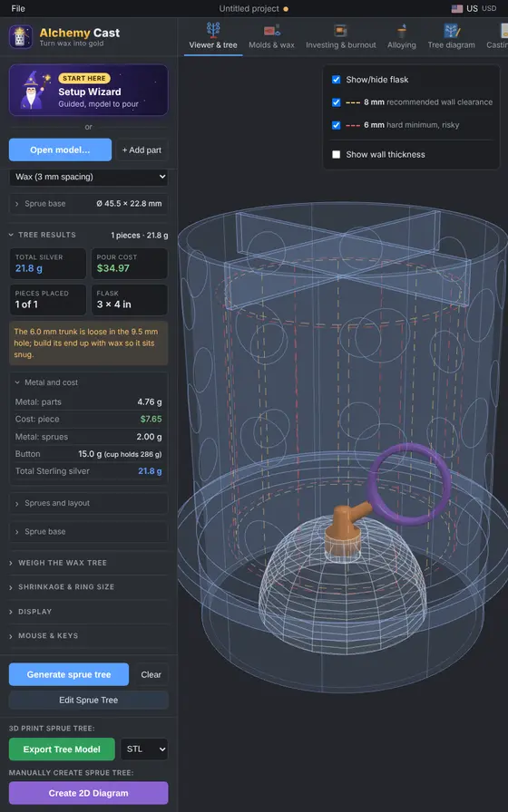This screenshot has width=508, height=812.
Task: Click the Alloying tab icon
Action: coord(402,31)
